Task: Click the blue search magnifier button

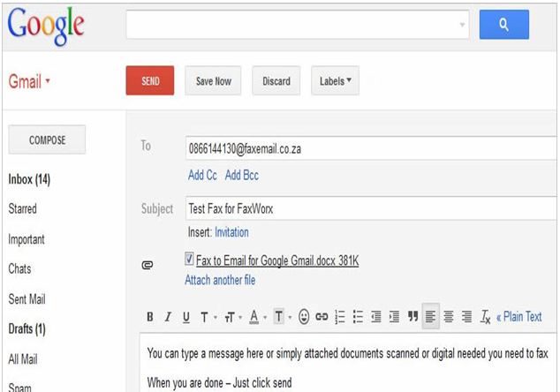Action: click(504, 25)
